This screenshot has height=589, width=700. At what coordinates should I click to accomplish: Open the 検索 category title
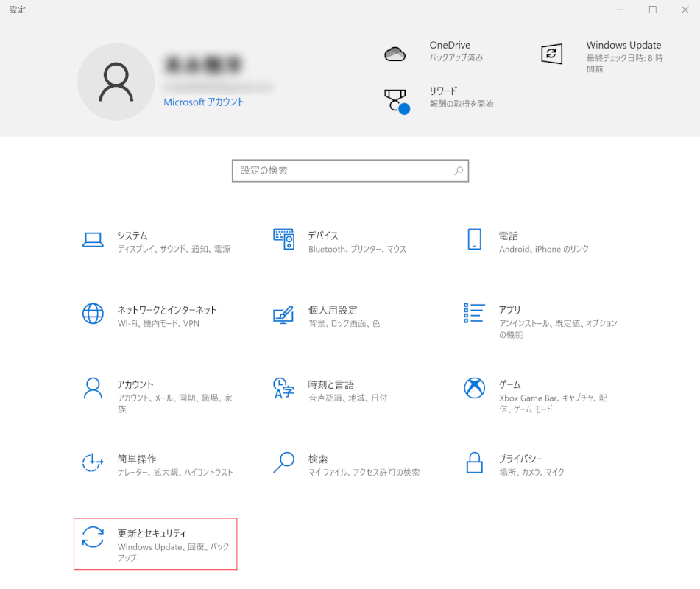(x=318, y=459)
